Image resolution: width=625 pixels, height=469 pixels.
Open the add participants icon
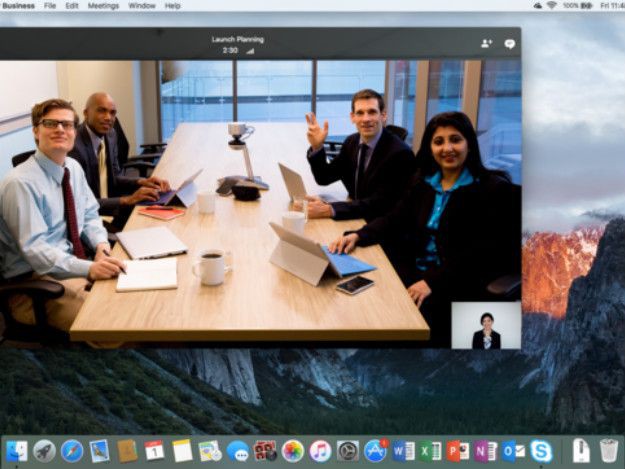point(486,43)
